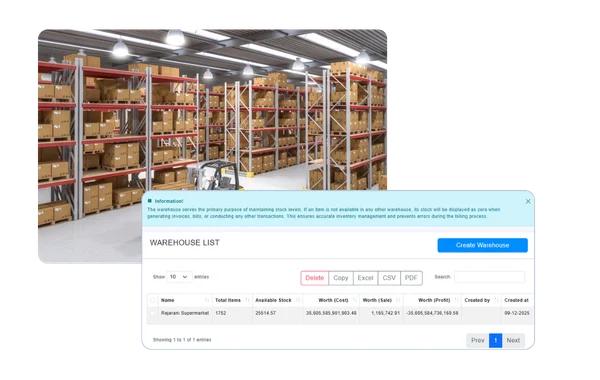Sort by the Name column icon
This screenshot has height=380, width=600.
point(207,300)
